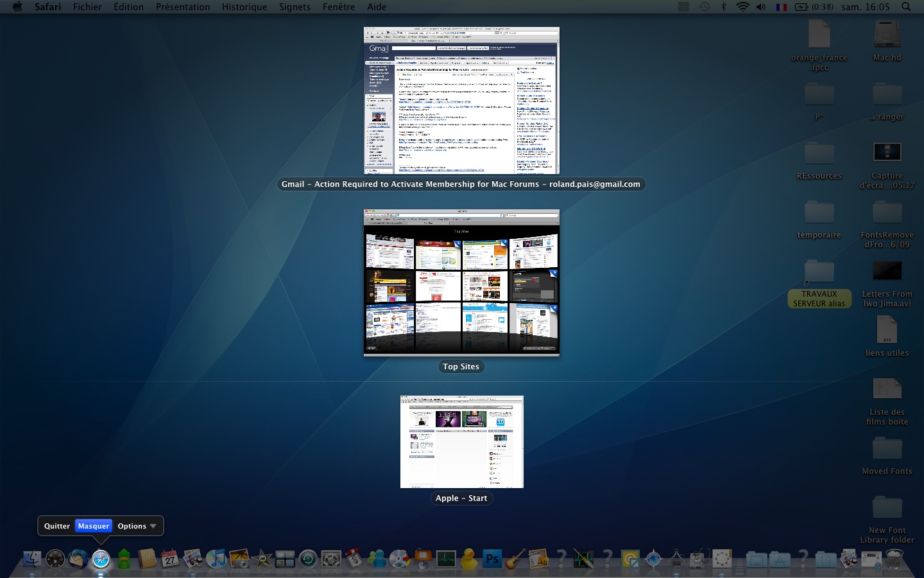Screen dimensions: 924x578
Task: Click the Safari compass icon in the Dock
Action: click(101, 559)
